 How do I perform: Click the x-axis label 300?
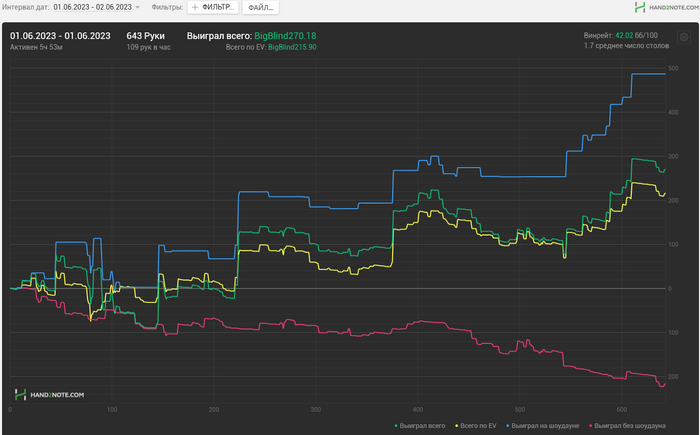click(316, 410)
